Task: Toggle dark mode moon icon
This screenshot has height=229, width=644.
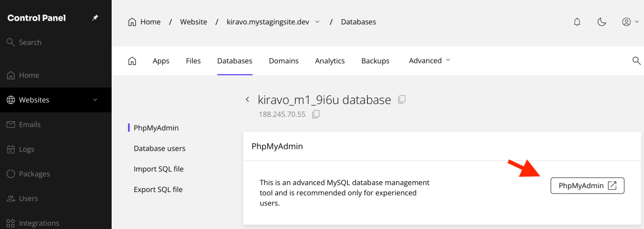Action: 602,22
